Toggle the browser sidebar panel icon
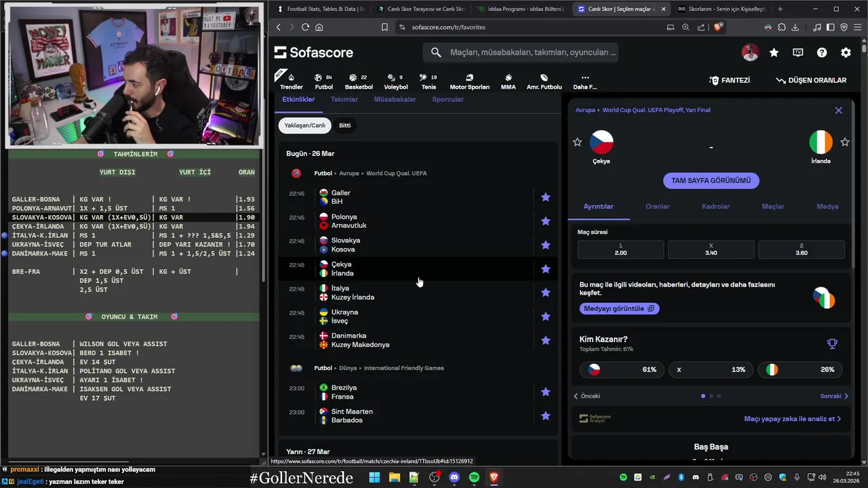 [831, 27]
